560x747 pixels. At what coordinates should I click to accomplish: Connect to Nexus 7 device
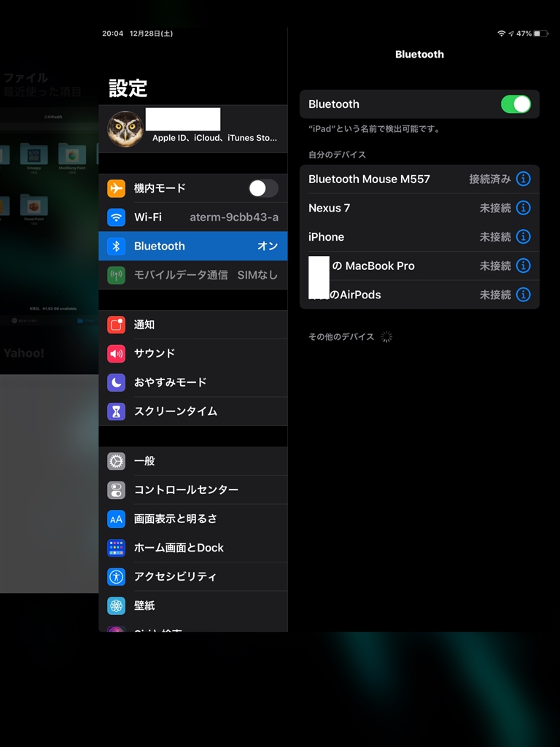tap(419, 208)
